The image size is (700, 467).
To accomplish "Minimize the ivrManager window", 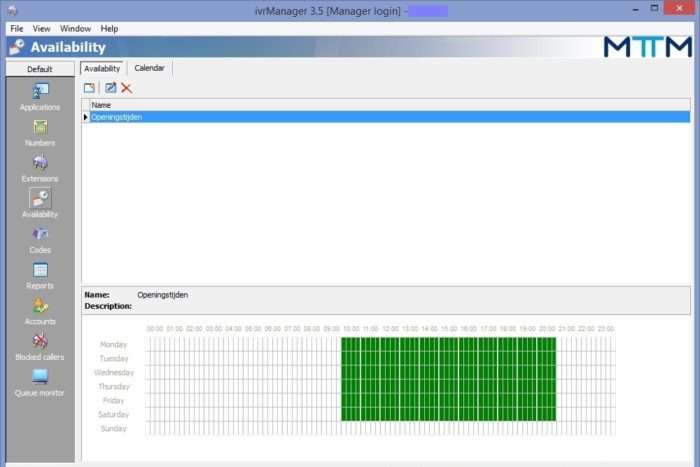I will pos(635,9).
